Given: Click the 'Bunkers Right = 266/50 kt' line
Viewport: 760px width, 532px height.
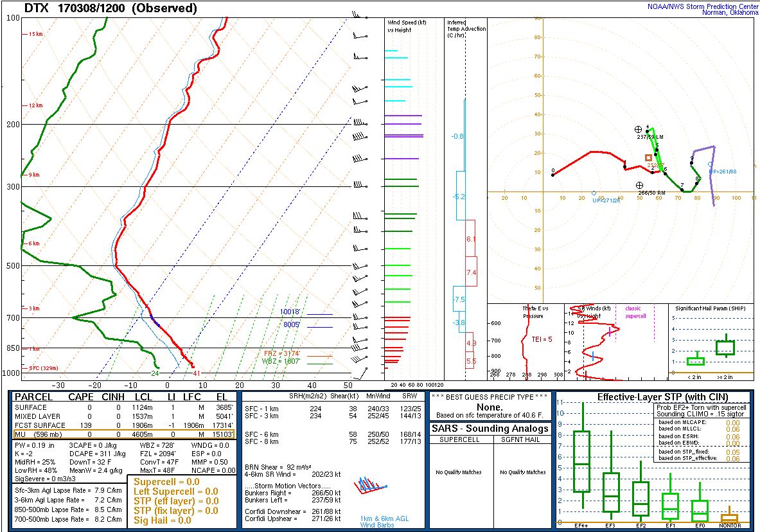Looking at the screenshot, I should pos(293,493).
